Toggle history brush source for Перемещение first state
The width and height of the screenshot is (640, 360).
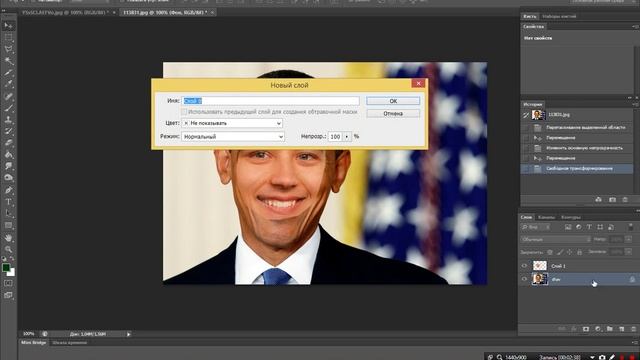526,138
